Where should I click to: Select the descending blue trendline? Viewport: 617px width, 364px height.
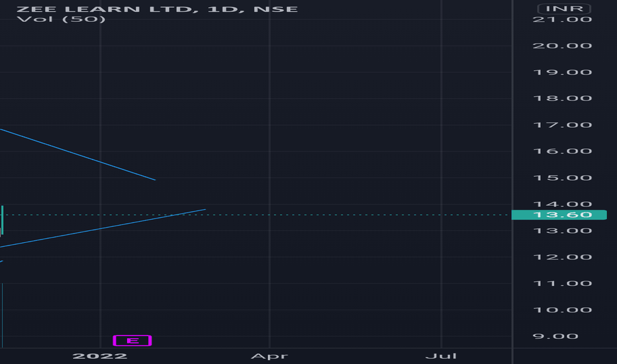77,154
